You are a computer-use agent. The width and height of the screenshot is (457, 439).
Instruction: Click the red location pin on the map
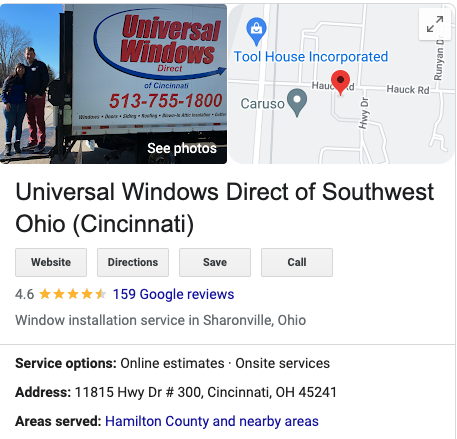tap(340, 83)
